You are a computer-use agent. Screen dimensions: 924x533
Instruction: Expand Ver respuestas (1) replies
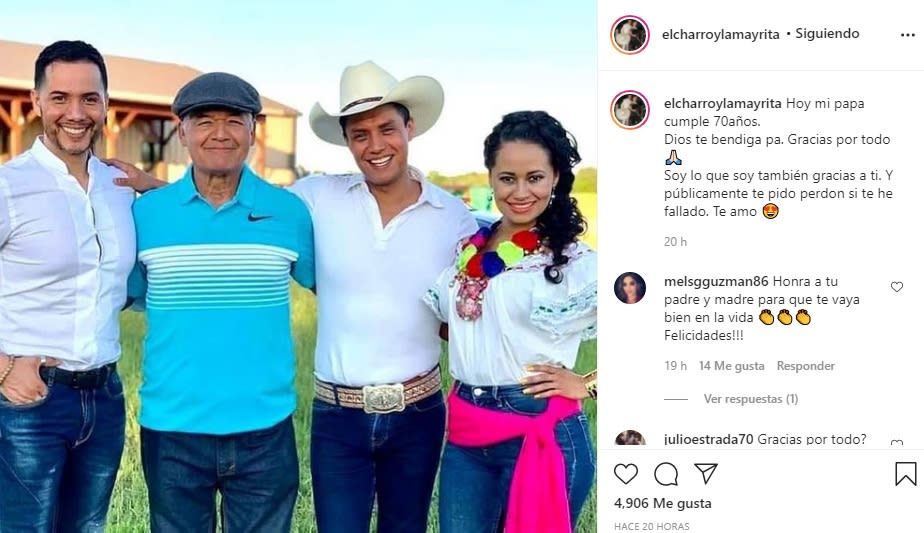pyautogui.click(x=751, y=399)
